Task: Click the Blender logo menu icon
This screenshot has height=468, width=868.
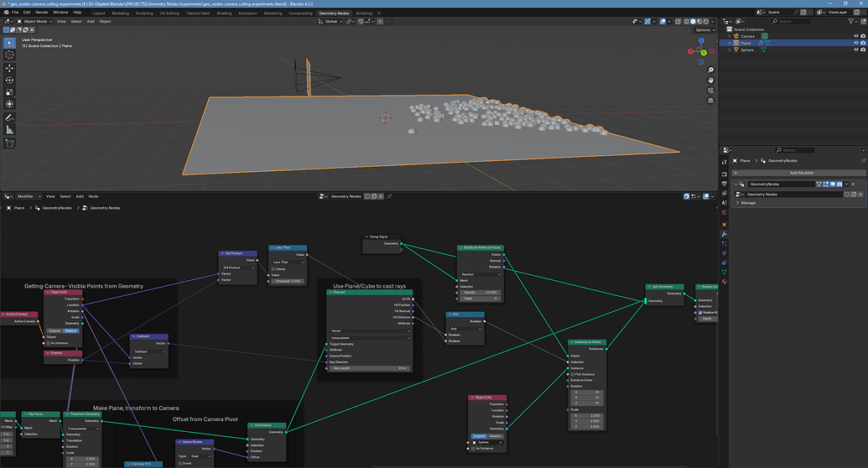Action: [6, 13]
